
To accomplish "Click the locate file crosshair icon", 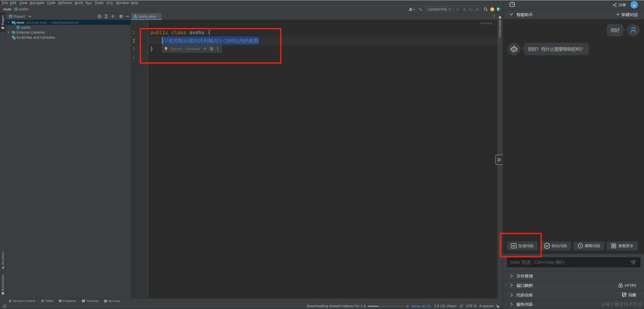I will [100, 16].
